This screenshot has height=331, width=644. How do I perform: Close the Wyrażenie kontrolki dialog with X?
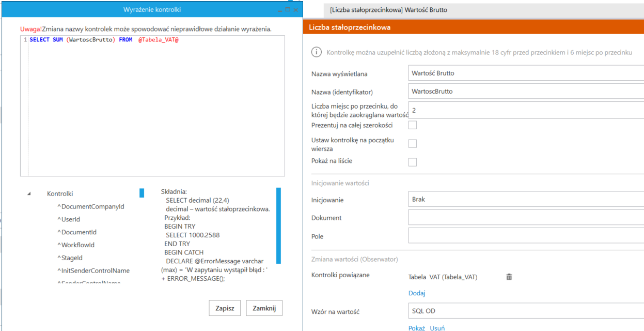pyautogui.click(x=295, y=10)
